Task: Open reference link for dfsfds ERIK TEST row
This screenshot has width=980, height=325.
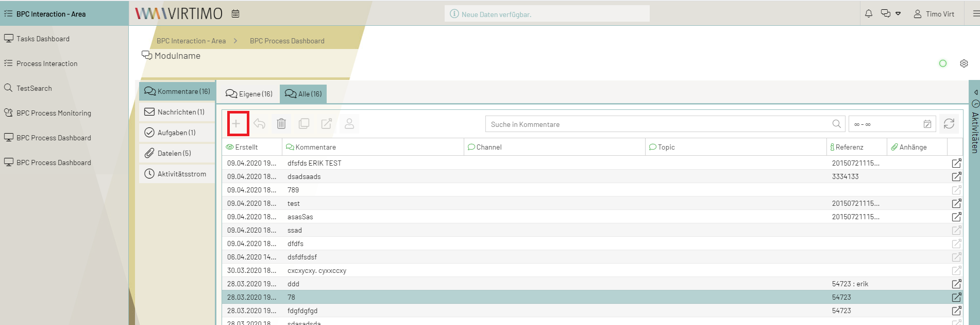Action: pyautogui.click(x=956, y=163)
